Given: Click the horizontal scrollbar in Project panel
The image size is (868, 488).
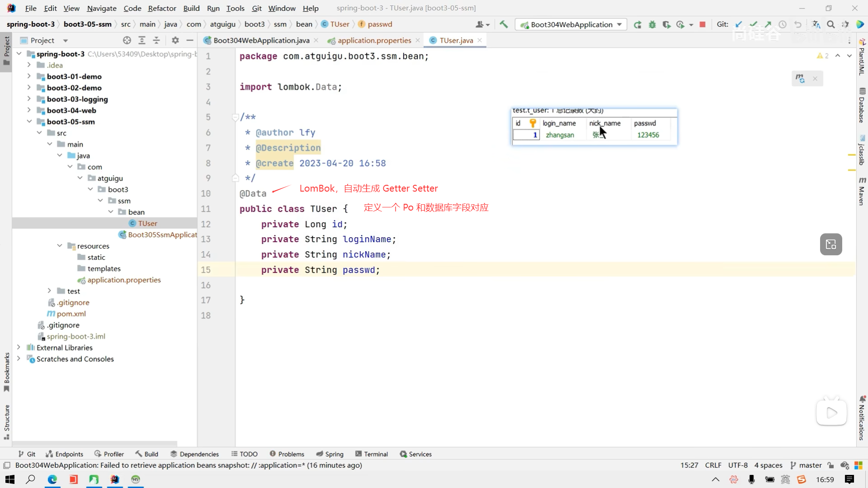Looking at the screenshot, I should 95,443.
